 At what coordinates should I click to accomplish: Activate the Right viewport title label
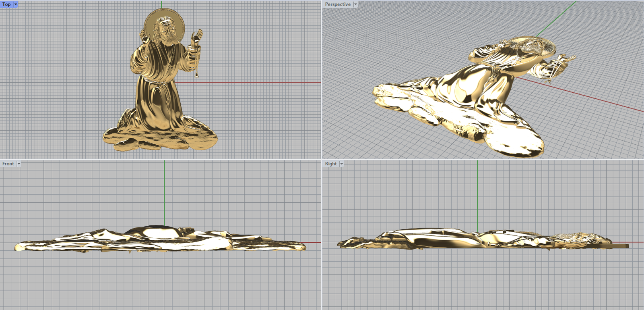[330, 164]
